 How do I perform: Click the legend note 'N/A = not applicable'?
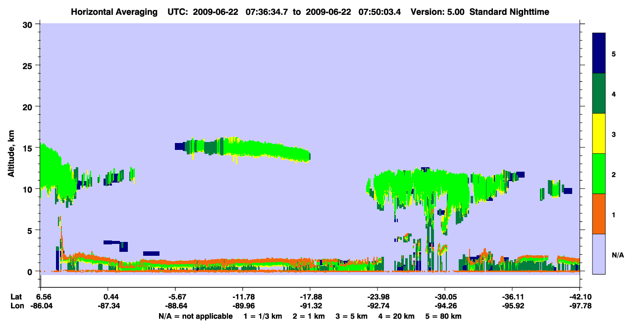[x=195, y=316]
